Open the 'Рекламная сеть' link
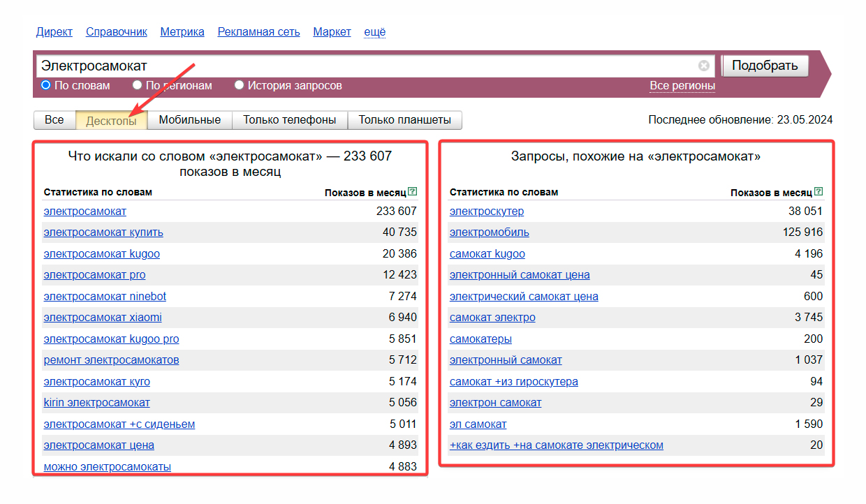Image resolution: width=866 pixels, height=504 pixels. tap(259, 32)
